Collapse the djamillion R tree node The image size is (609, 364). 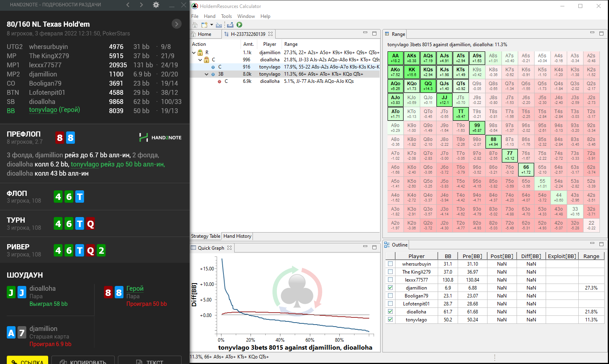(x=194, y=53)
